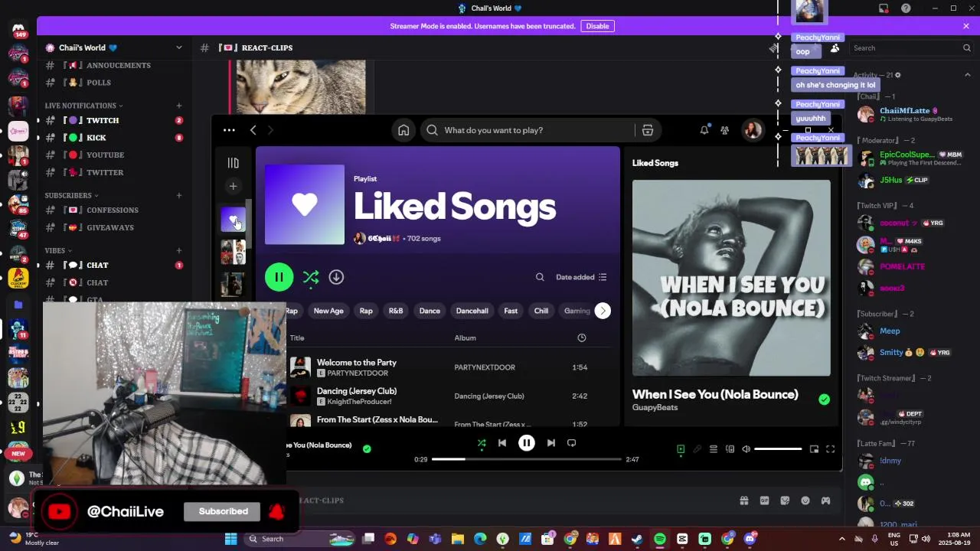Focus Discord search box

[x=911, y=48]
